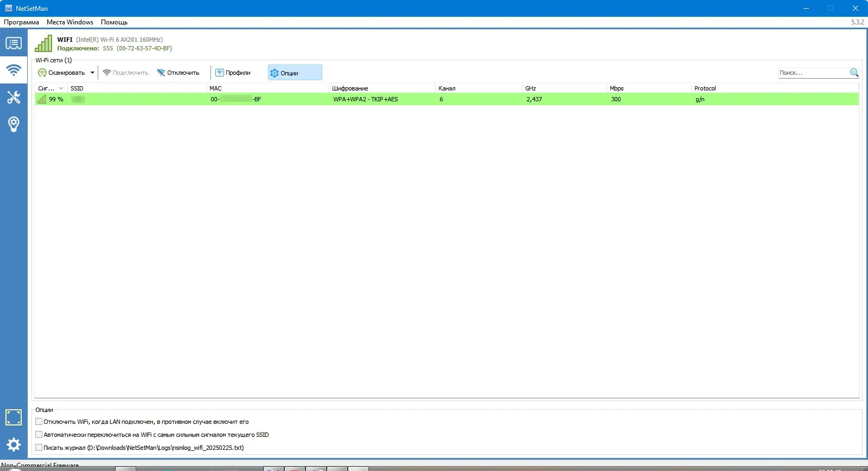
Task: Click the WIFI adapter name text
Action: pos(65,40)
